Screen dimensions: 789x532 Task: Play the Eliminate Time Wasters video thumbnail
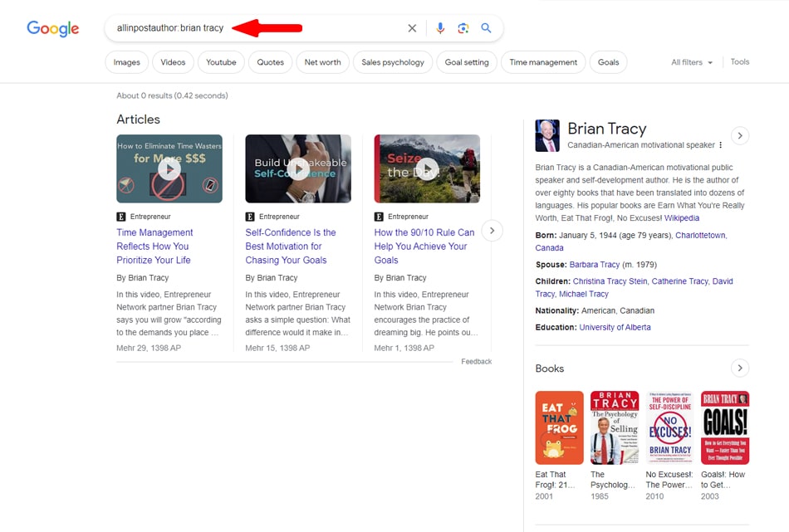coord(169,169)
